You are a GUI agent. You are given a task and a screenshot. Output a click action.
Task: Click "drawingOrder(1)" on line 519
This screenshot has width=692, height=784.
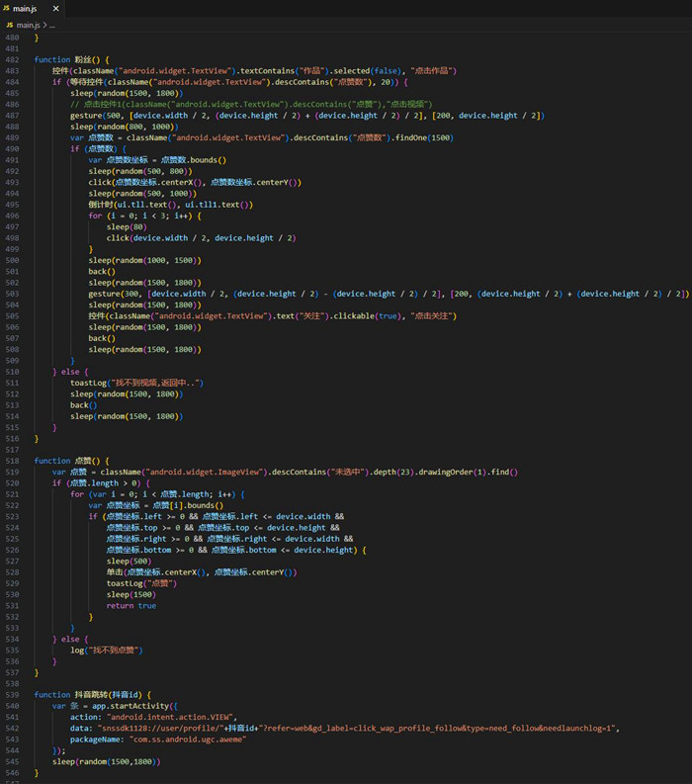pos(452,472)
